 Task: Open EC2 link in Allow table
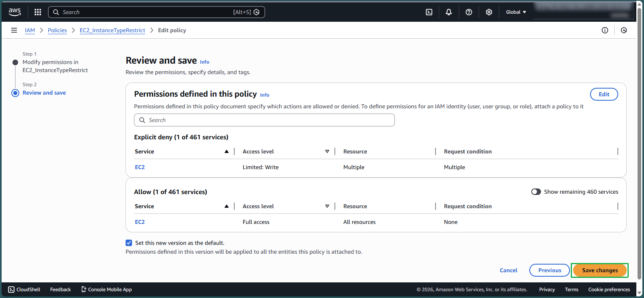[x=140, y=222]
